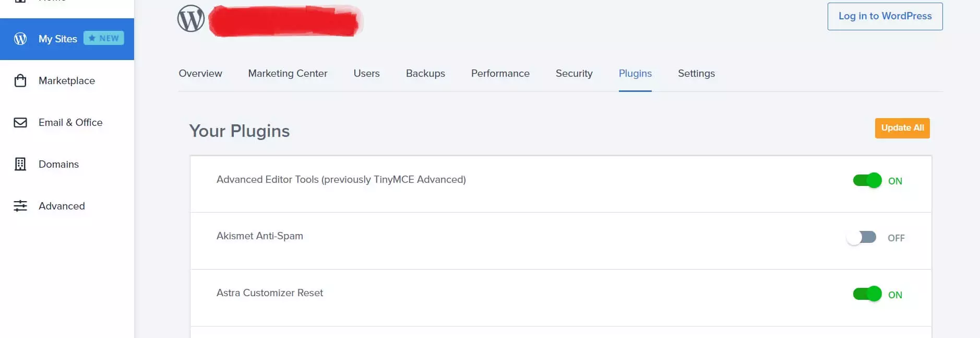
Task: Click the large WordPress logo beside site name
Action: tap(191, 18)
